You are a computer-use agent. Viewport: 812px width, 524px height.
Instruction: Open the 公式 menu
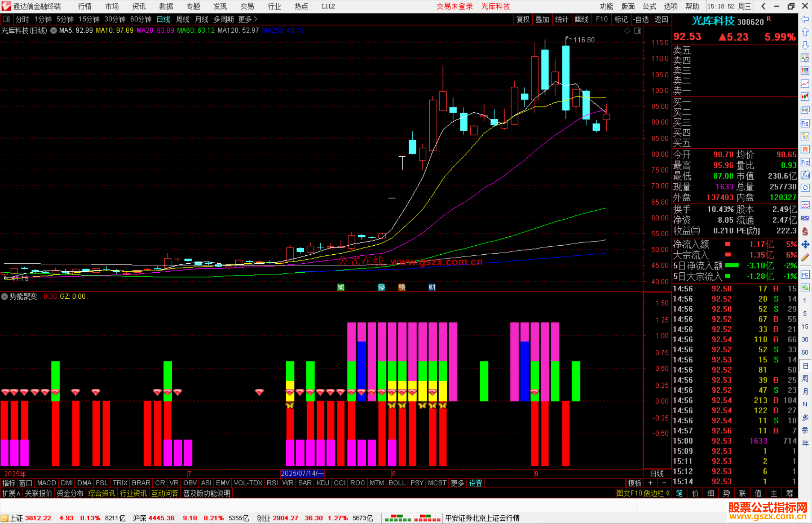click(649, 6)
